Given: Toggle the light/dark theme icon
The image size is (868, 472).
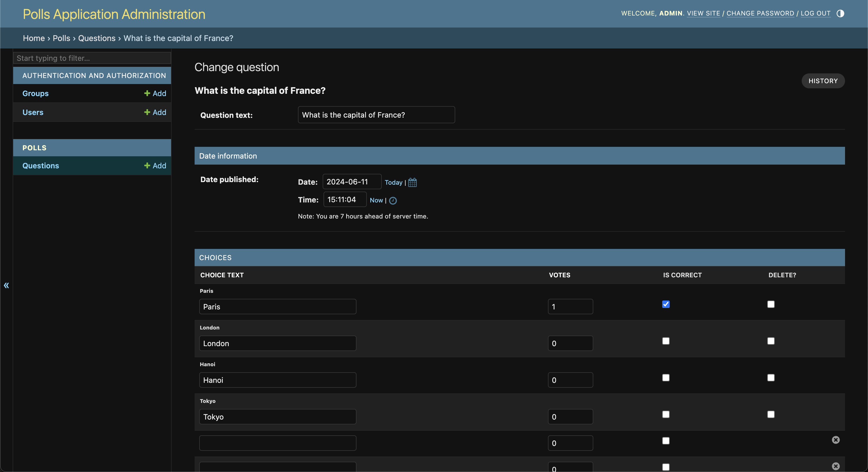Looking at the screenshot, I should (840, 13).
